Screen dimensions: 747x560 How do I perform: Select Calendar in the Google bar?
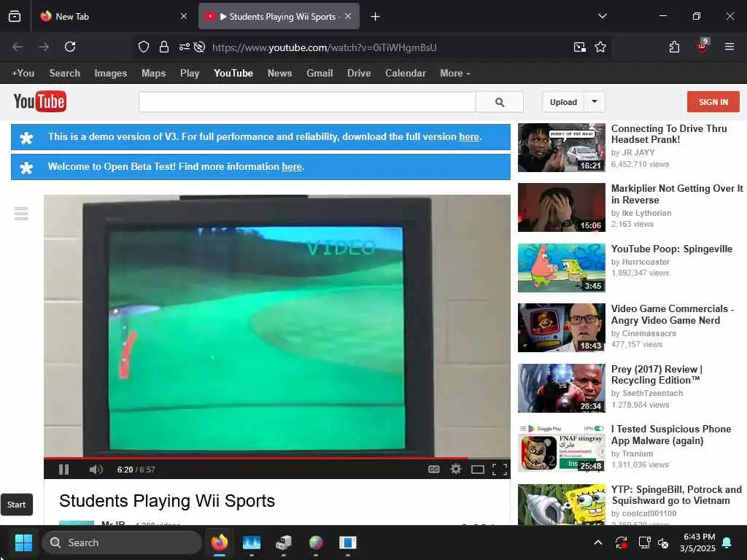[x=406, y=74]
